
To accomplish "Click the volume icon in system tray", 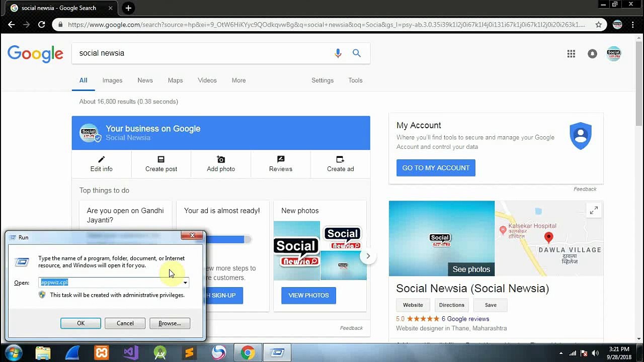I will pos(595,353).
